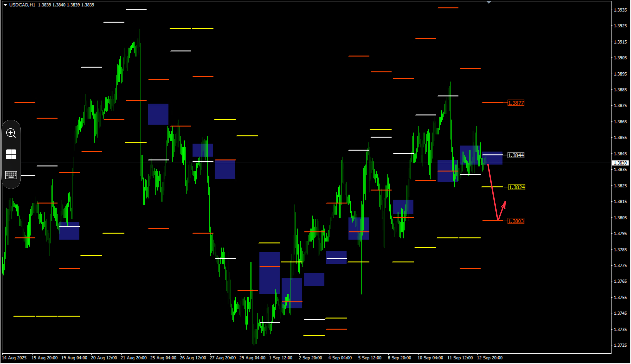This screenshot has width=631, height=364.
Task: Open the on-screen keyboard icon
Action: pyautogui.click(x=11, y=175)
